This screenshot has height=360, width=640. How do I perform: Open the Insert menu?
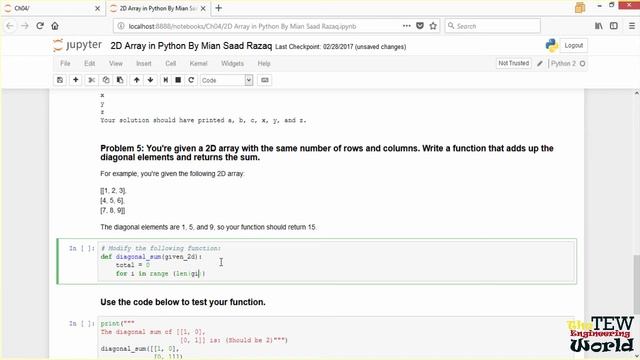[144, 64]
